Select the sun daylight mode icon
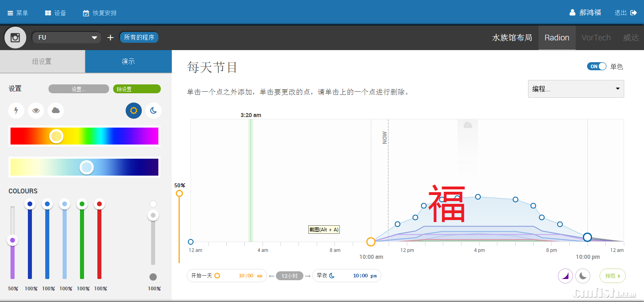 tap(134, 110)
